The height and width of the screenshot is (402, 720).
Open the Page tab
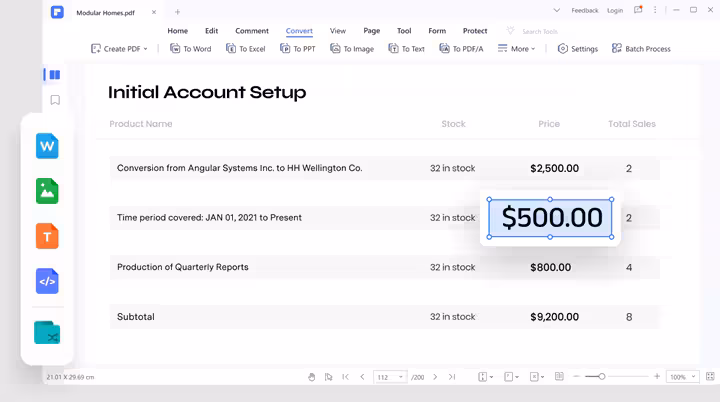[x=371, y=31]
